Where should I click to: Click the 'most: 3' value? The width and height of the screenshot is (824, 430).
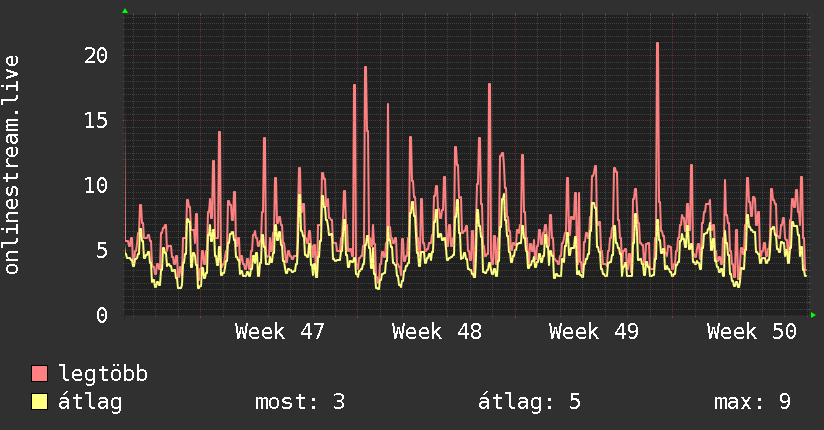tap(300, 402)
